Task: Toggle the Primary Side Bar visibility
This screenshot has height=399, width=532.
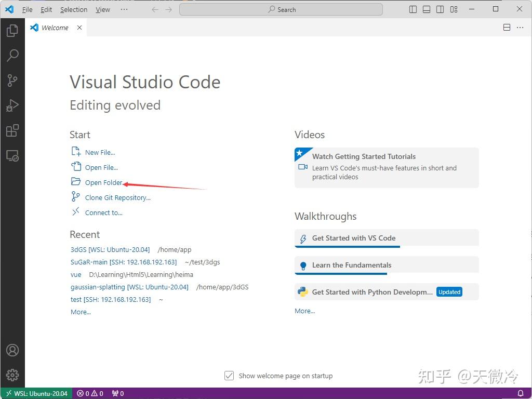Action: point(412,9)
